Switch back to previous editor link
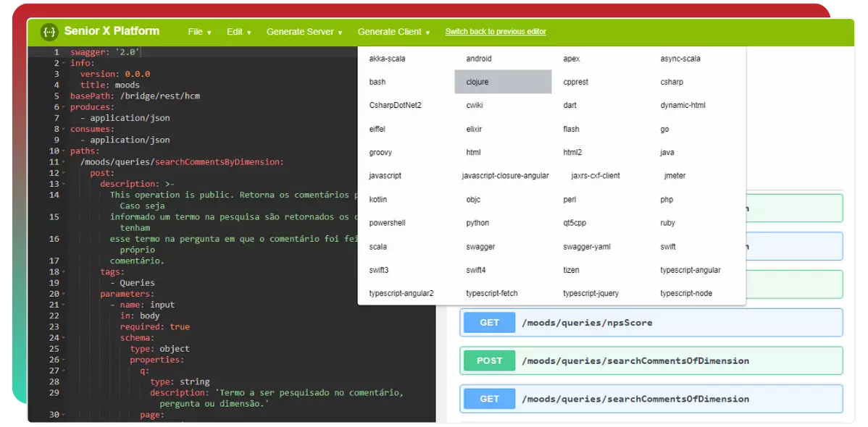Image resolution: width=868 pixels, height=427 pixels. pyautogui.click(x=496, y=32)
